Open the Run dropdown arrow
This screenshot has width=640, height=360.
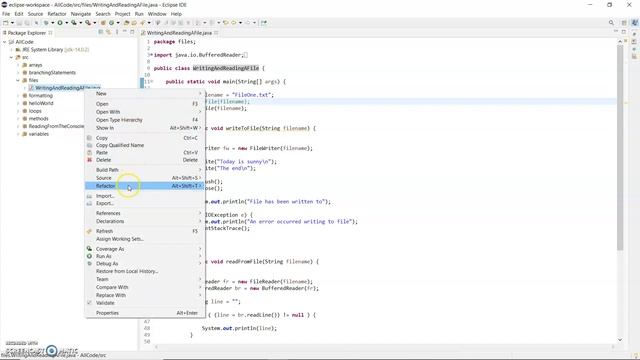[67, 23]
